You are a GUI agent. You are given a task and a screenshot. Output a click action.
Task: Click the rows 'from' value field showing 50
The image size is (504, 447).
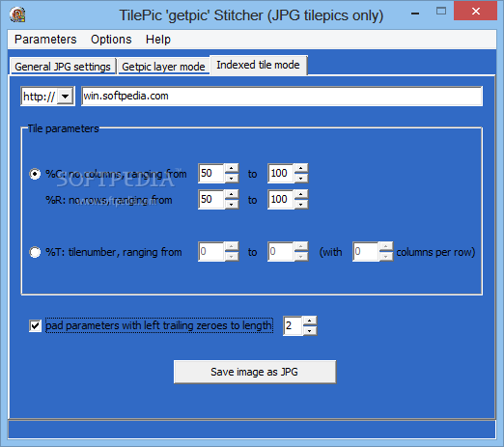(211, 199)
